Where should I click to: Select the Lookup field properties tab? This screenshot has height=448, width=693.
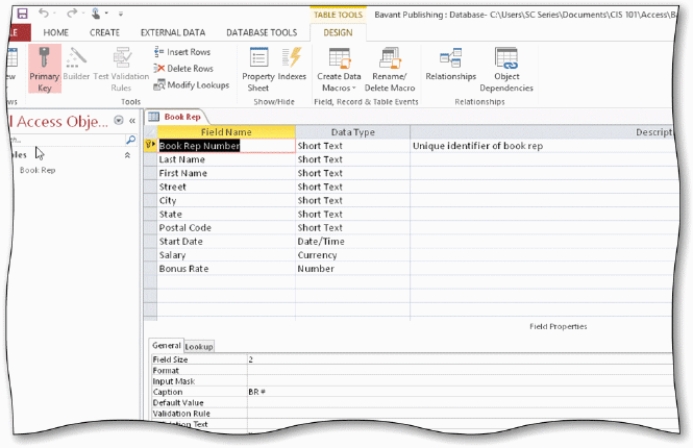[199, 347]
